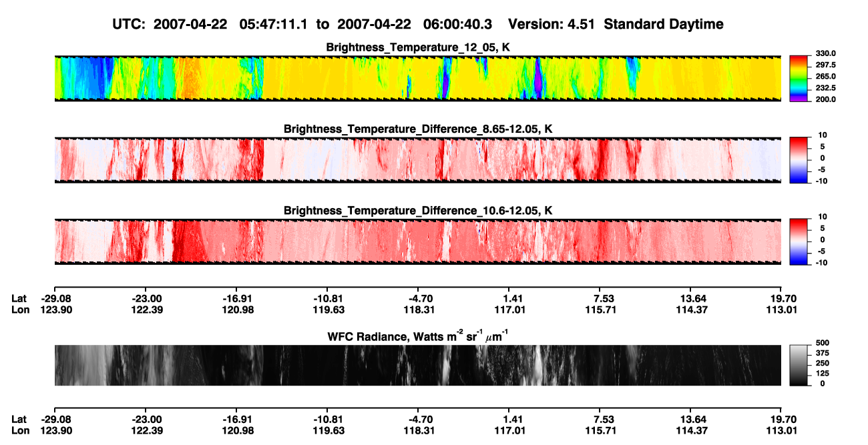Click longitude 113.01 below the WFC Radiance image

[x=783, y=430]
